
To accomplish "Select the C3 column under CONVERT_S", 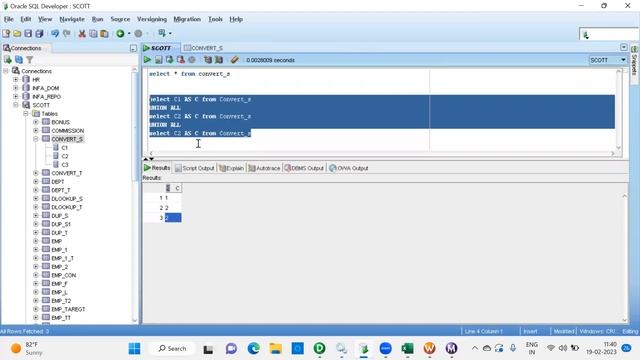I will [64, 165].
